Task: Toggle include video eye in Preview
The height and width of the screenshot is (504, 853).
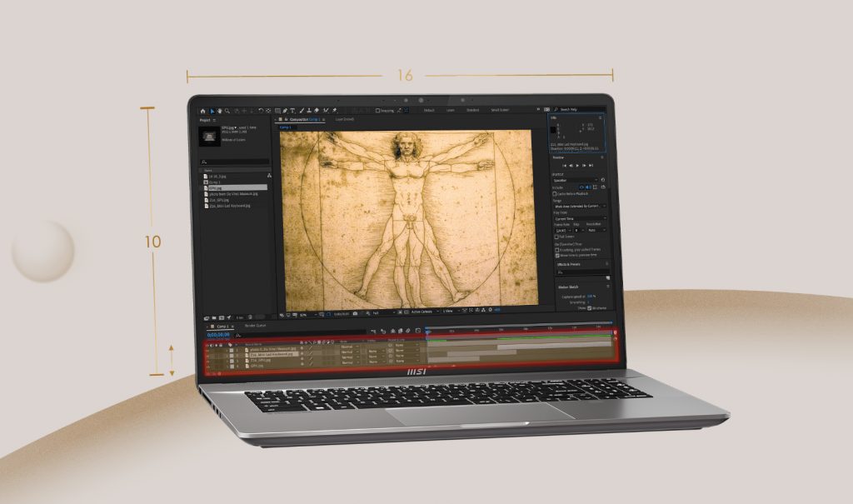Action: tap(581, 187)
